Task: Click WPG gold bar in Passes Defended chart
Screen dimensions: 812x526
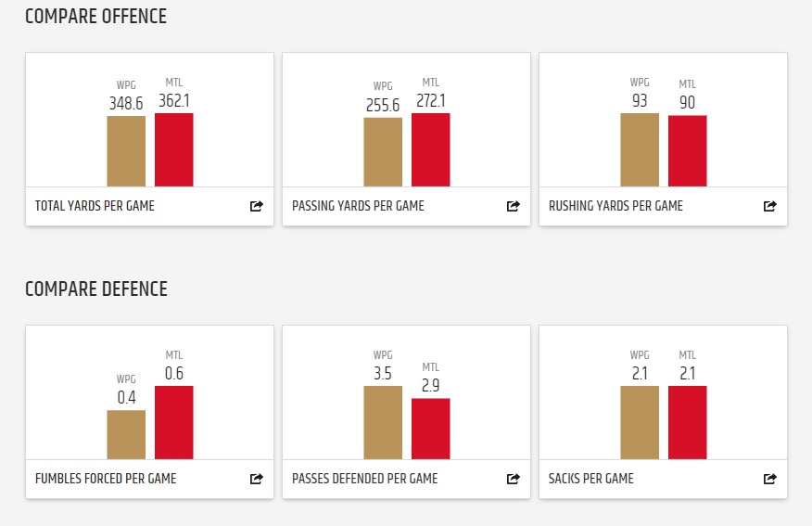Action: (x=383, y=422)
